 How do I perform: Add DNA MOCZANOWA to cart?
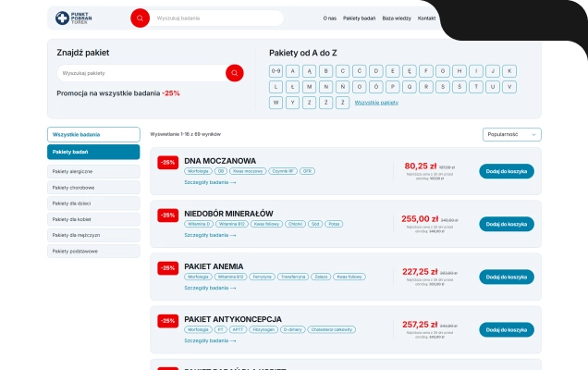point(507,171)
